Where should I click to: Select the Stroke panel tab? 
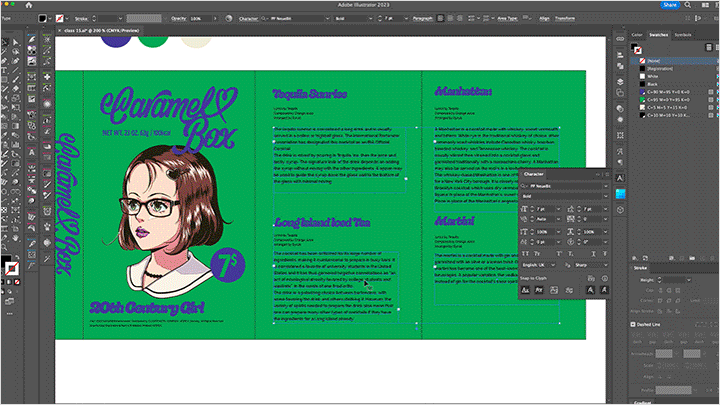pyautogui.click(x=640, y=268)
